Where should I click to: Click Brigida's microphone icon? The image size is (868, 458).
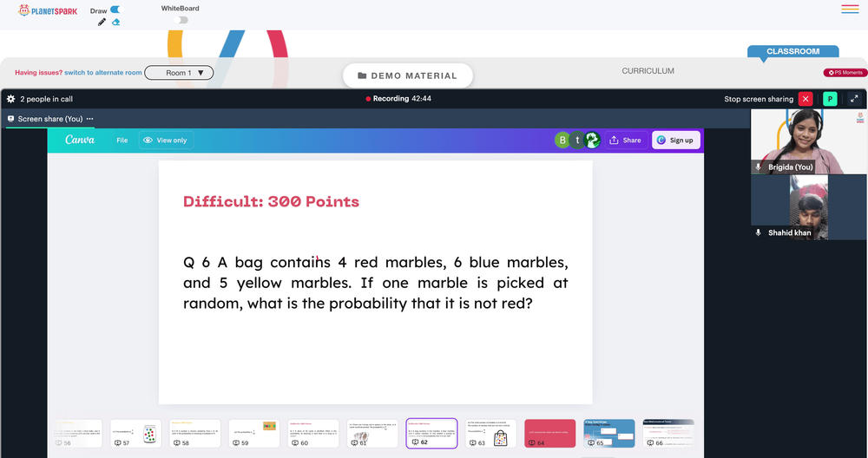[x=759, y=167]
